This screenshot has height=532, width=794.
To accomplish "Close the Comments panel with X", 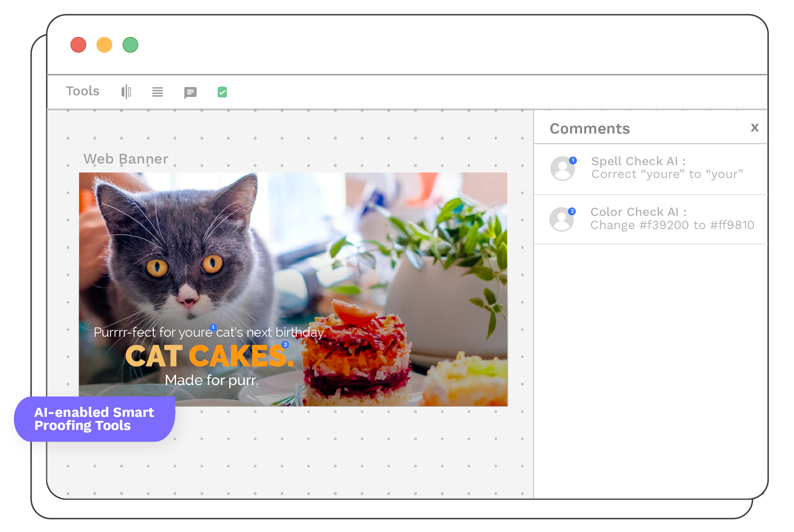I will [755, 128].
